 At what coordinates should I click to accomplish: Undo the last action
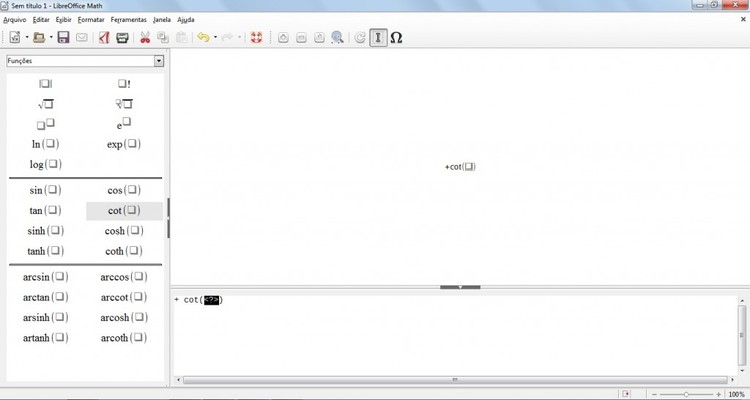coord(204,37)
